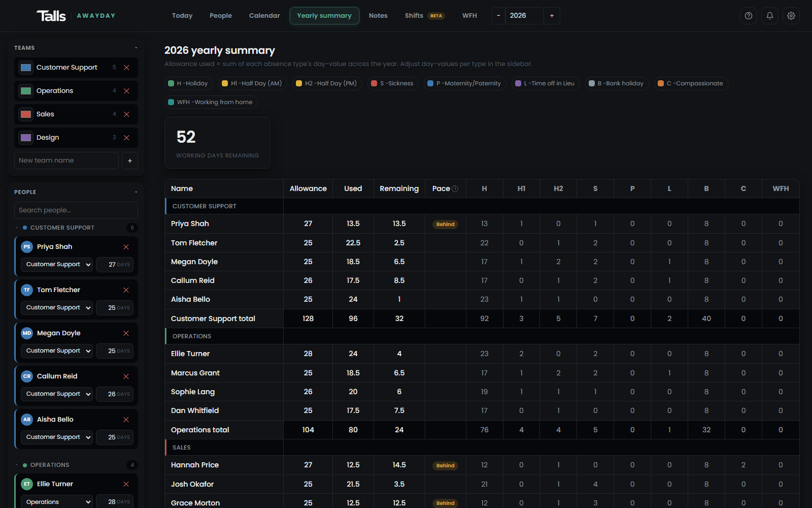Decrease year with minus button
Image resolution: width=812 pixels, height=508 pixels.
(x=498, y=16)
